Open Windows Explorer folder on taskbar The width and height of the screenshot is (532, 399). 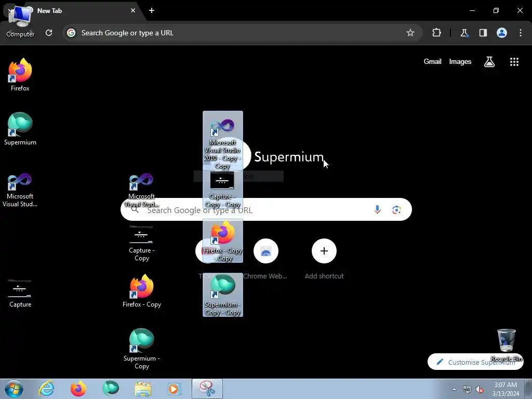tap(143, 389)
